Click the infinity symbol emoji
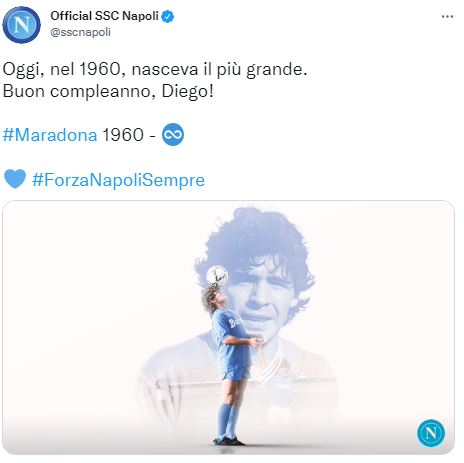Image resolution: width=464 pixels, height=463 pixels. 173,134
